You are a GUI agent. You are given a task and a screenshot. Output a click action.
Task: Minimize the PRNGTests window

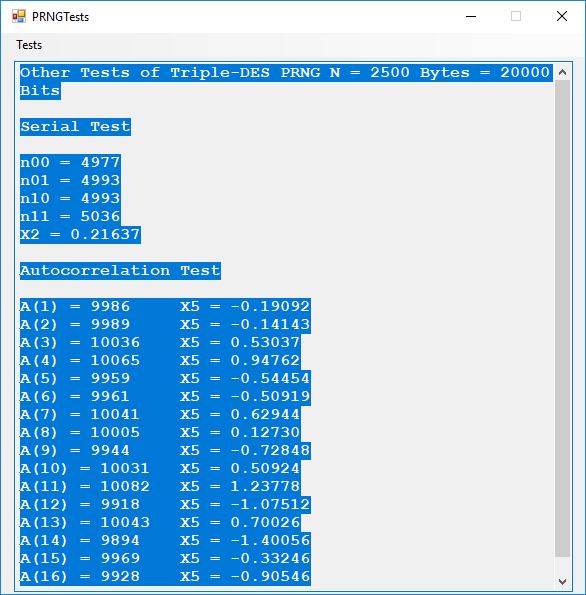coord(471,16)
